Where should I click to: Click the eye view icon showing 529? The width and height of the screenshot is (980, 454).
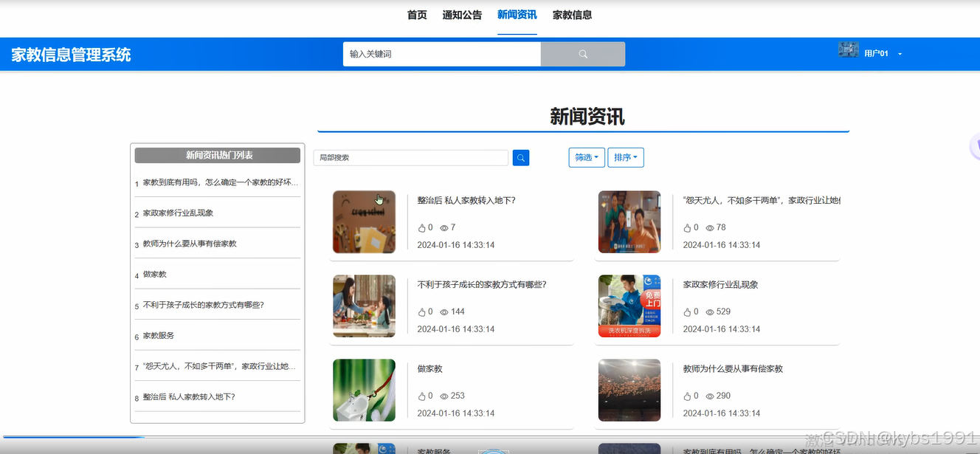point(710,312)
